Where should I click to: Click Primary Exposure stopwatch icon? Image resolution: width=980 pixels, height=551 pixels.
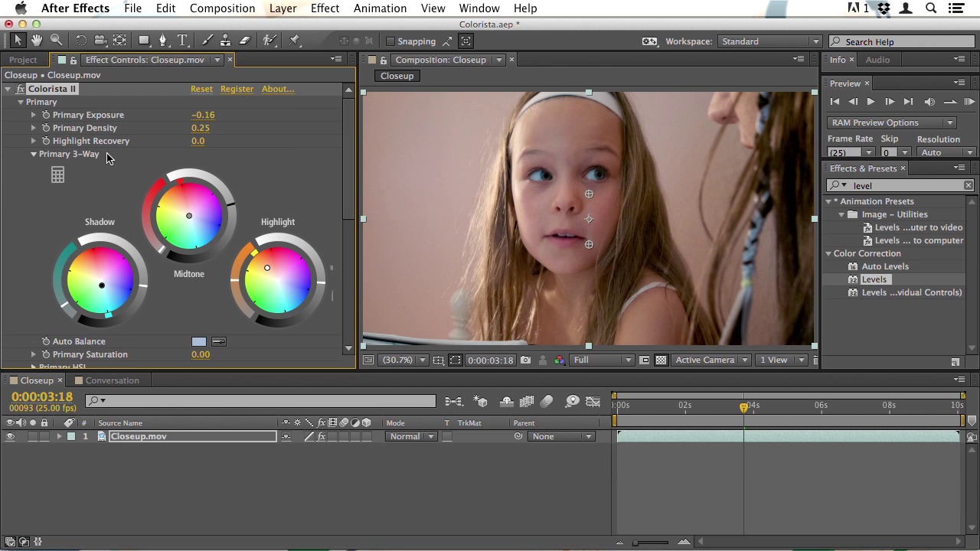[x=46, y=115]
